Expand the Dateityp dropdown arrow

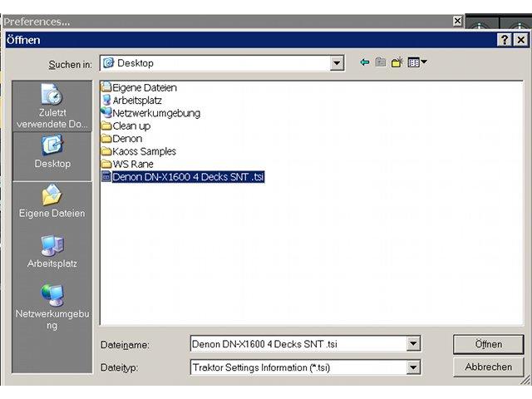tap(413, 367)
